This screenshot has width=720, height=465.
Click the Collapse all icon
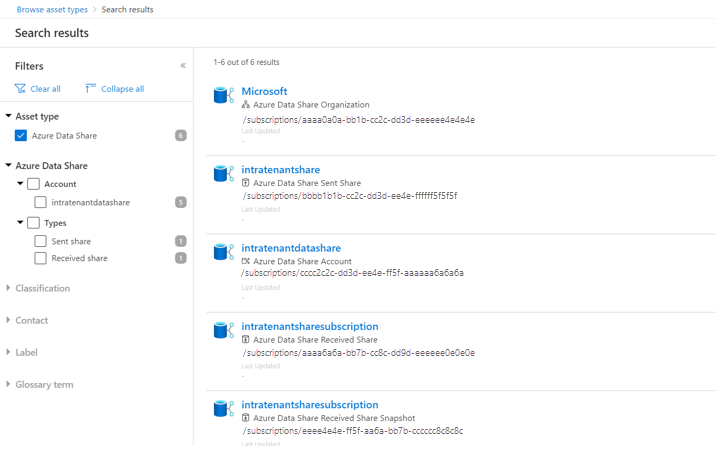pyautogui.click(x=90, y=88)
